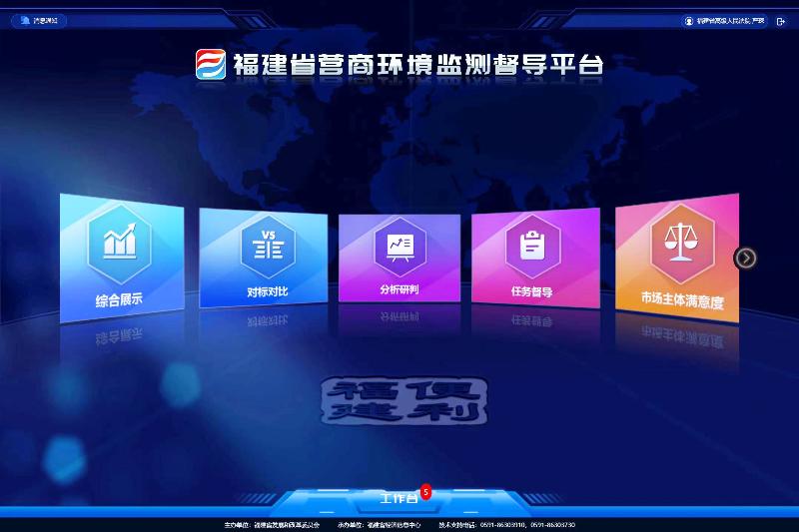Viewport: 799px width, 532px height.
Task: Click the message notification label at top left
Action: click(46, 20)
